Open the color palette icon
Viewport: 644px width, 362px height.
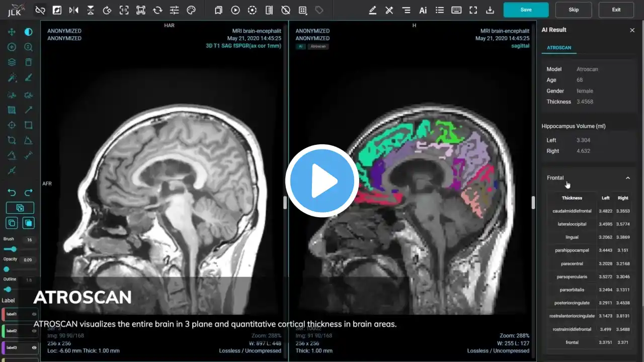(x=191, y=10)
